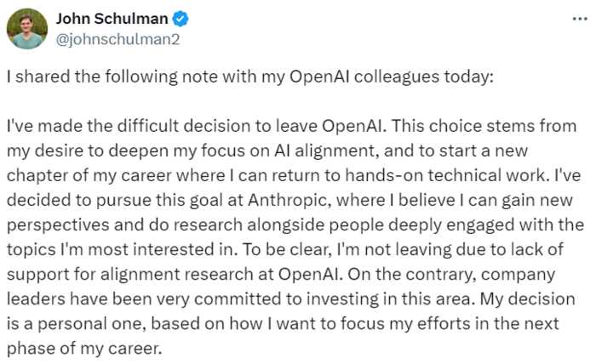Click the phrase "I shared the following note"
Viewport: 596px width, 364px height.
tap(94, 77)
